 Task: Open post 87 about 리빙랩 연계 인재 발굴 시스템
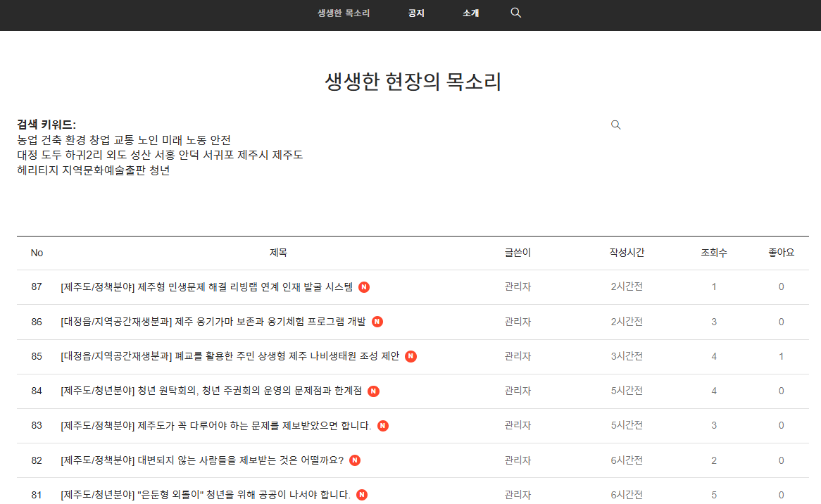pos(207,286)
